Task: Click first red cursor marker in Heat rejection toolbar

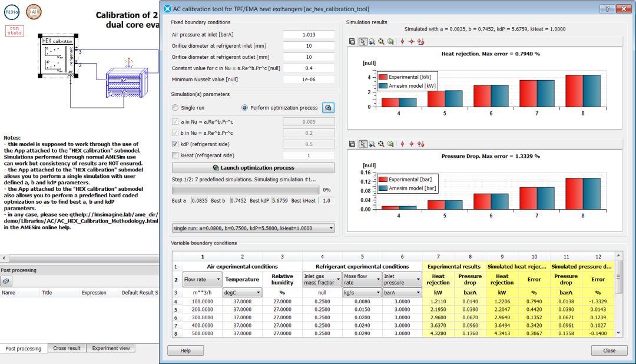Action: tap(402, 42)
